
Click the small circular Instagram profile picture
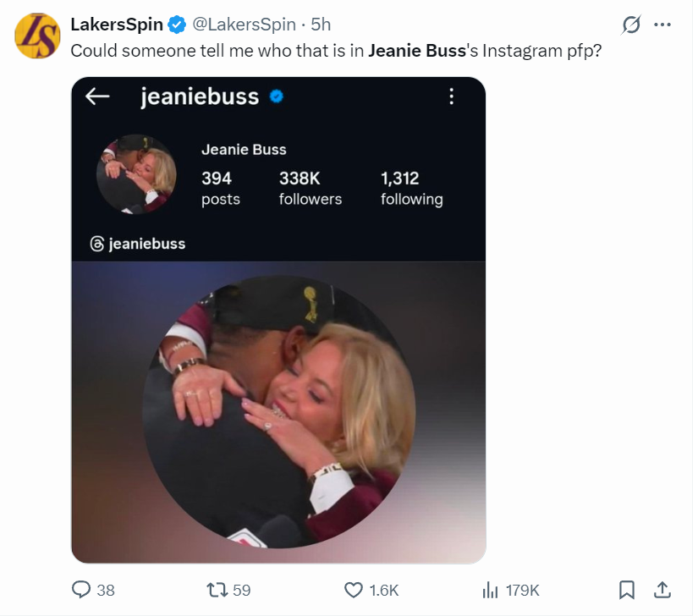pos(136,173)
